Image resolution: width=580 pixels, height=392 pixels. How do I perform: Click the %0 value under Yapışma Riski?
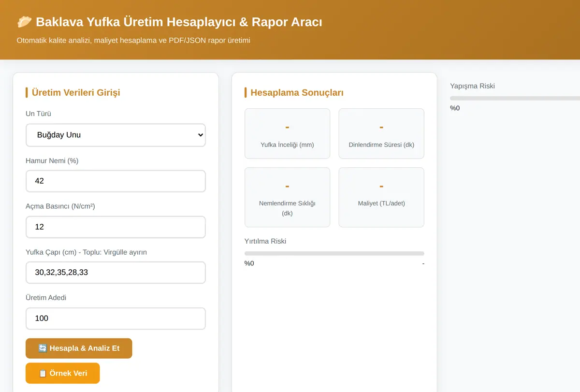pyautogui.click(x=455, y=108)
